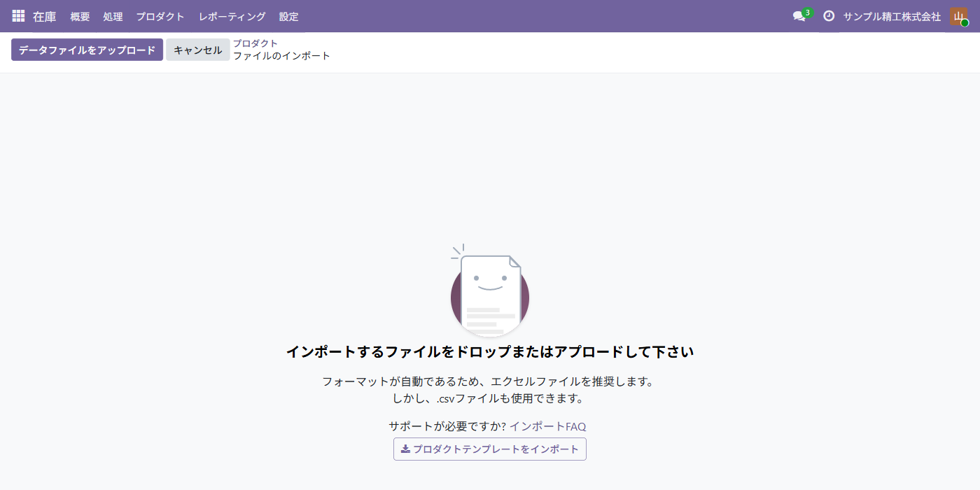Image resolution: width=980 pixels, height=490 pixels.
Task: Open the プロダクト menu in navbar
Action: [x=160, y=16]
